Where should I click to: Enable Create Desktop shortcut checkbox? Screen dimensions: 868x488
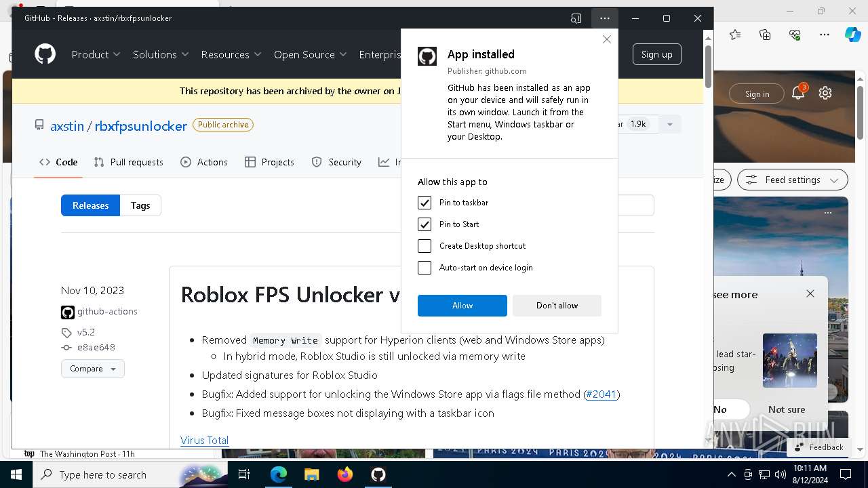(425, 246)
